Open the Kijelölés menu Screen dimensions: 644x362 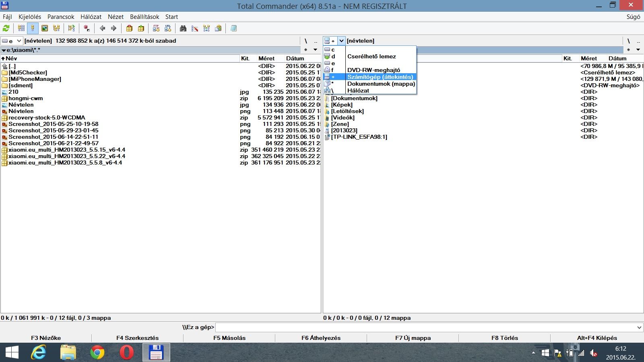30,17
